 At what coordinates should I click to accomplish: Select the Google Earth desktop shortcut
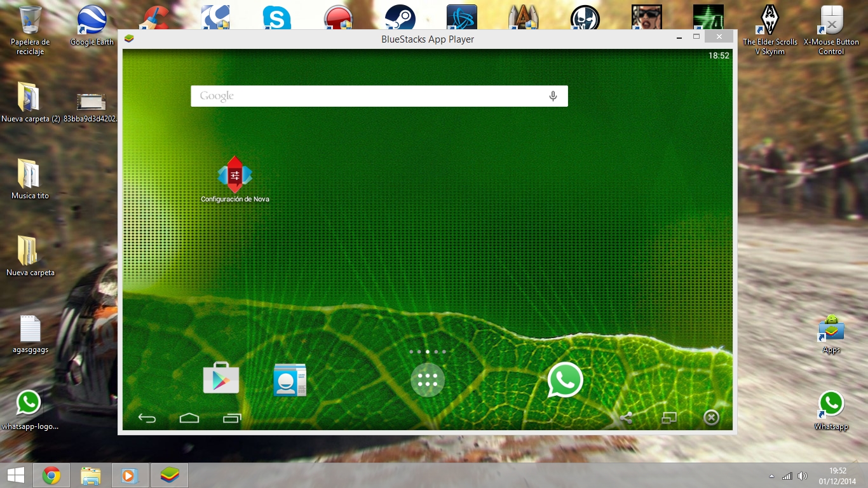coord(92,25)
